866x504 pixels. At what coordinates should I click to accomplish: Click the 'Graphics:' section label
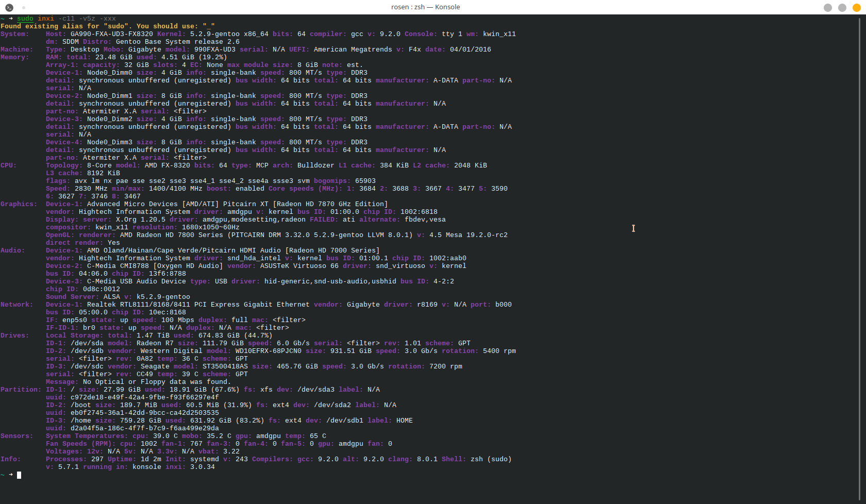coord(19,204)
